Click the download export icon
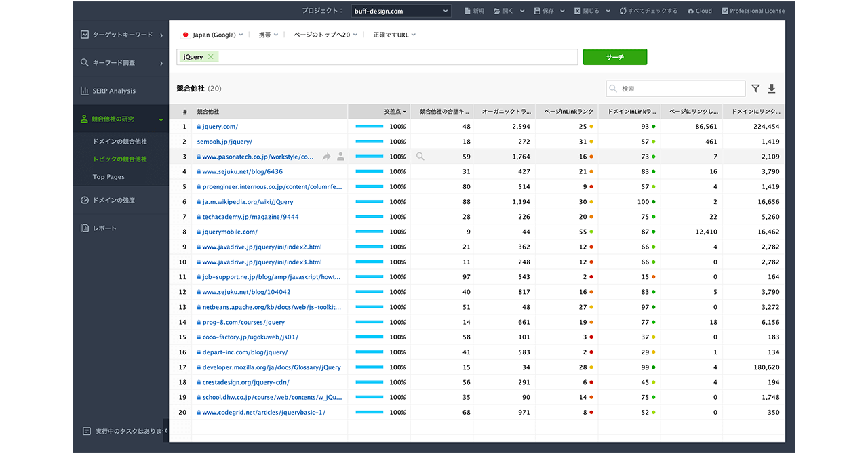This screenshot has width=868, height=454. click(772, 89)
